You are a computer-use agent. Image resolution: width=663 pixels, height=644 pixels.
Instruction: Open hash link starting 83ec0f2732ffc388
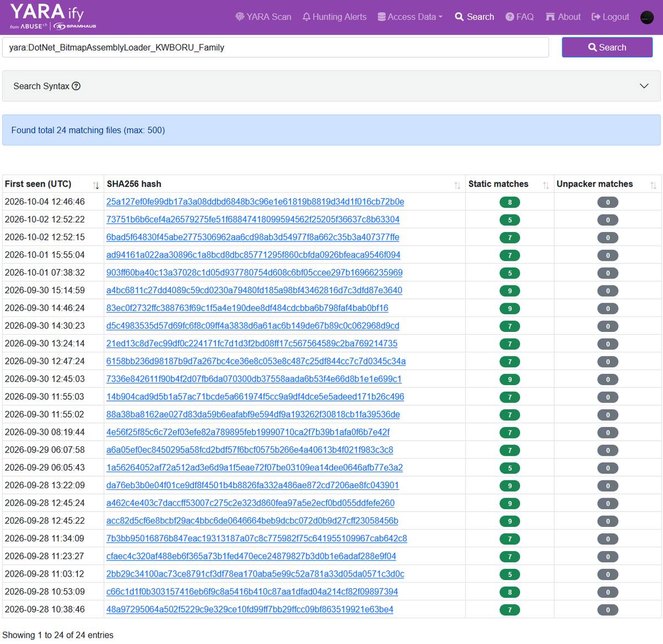(x=248, y=308)
